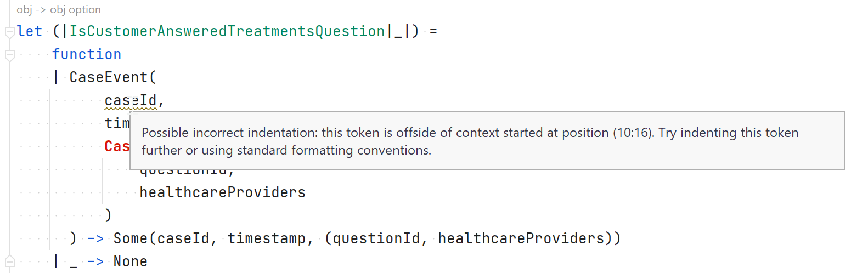
Task: Click the let keyword
Action: (30, 31)
